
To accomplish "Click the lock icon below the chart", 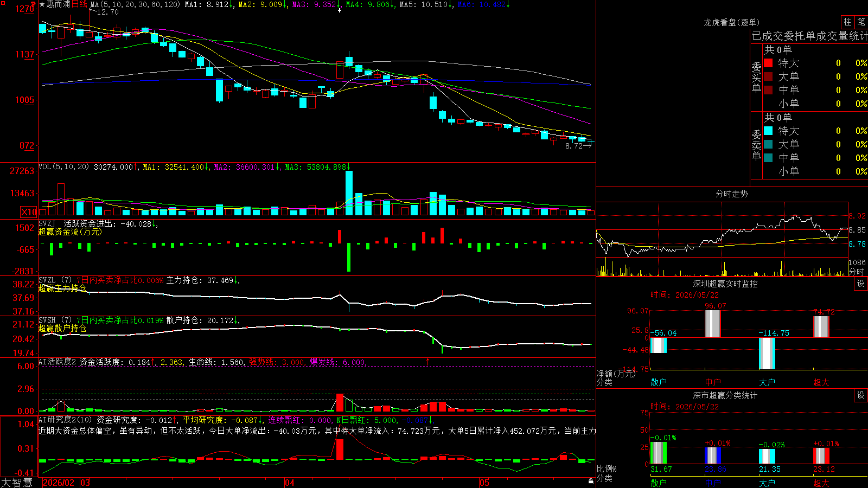I will click(x=591, y=481).
